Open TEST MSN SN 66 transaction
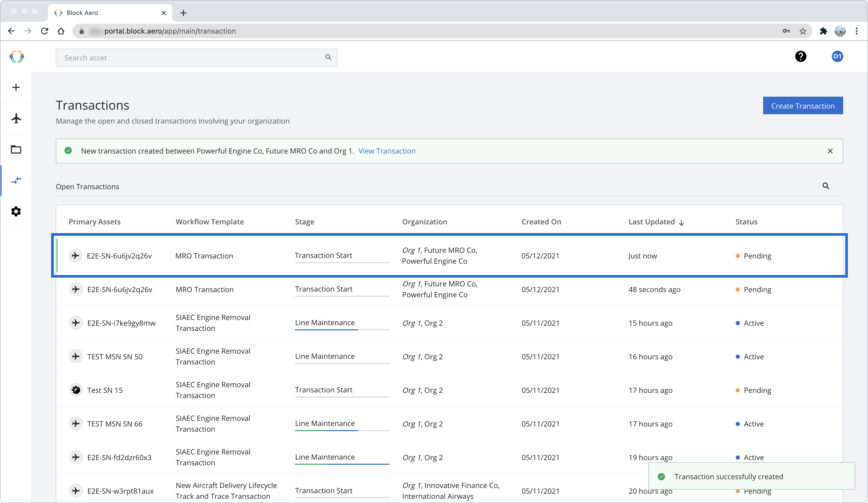 pos(449,424)
